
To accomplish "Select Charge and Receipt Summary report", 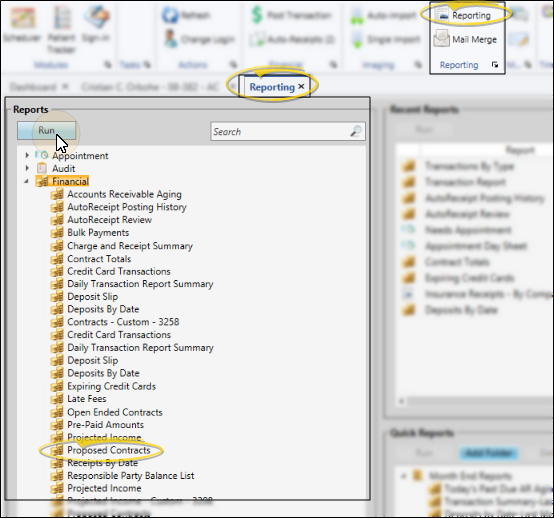I will [130, 246].
